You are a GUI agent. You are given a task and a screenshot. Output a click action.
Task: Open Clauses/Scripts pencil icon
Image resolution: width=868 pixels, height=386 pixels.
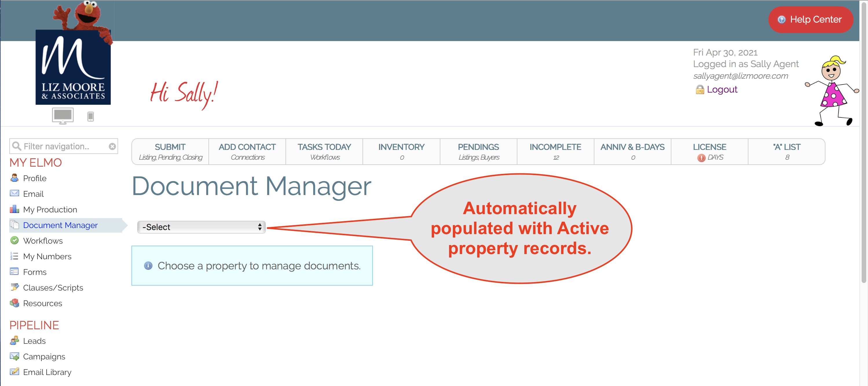(14, 287)
